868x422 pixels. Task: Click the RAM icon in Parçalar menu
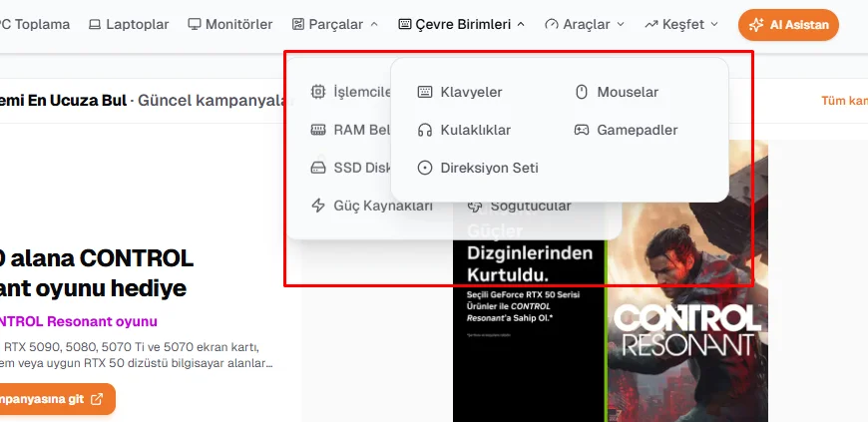click(318, 130)
